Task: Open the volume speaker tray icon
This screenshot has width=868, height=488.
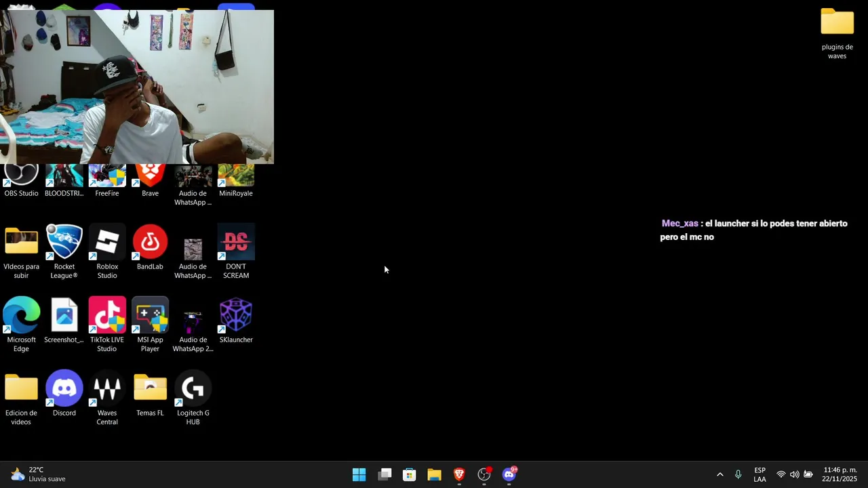Action: (794, 474)
